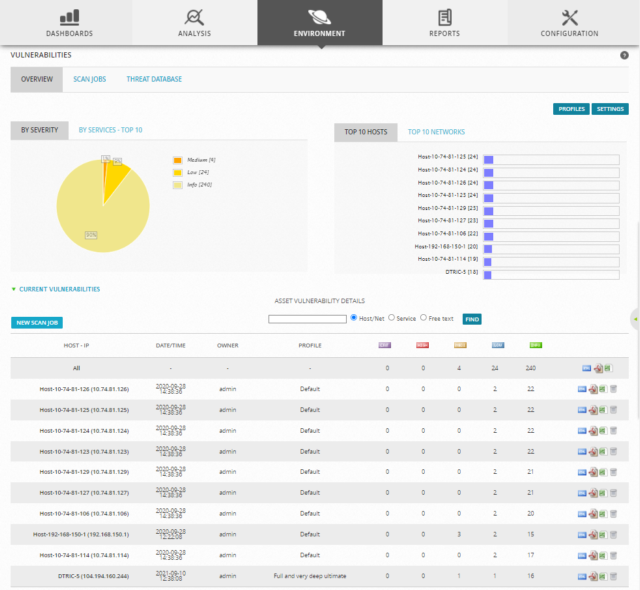Click the Profiles button
Screen dimensions: 640x590
point(571,108)
